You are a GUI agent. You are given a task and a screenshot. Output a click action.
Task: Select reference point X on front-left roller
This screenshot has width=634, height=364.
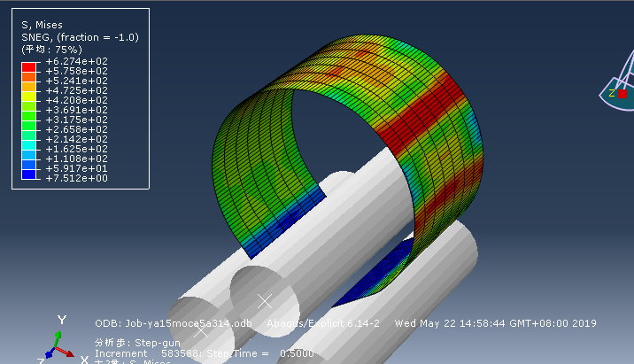[201, 330]
